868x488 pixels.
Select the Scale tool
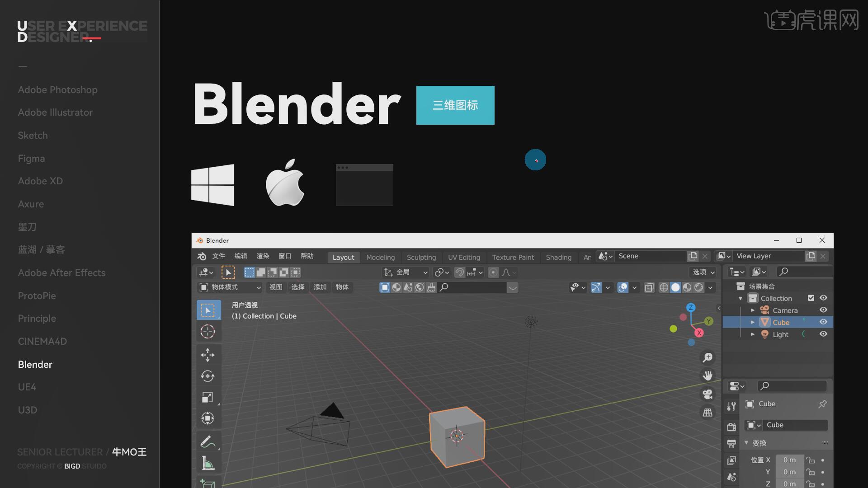point(208,397)
